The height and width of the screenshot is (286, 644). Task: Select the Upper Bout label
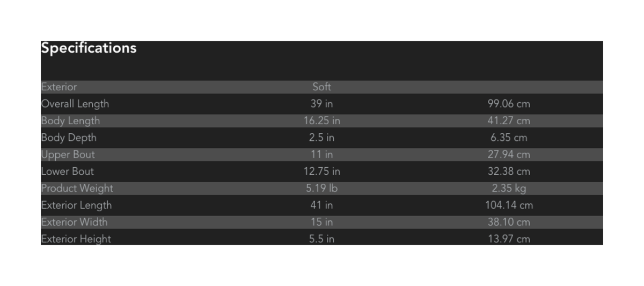point(68,155)
